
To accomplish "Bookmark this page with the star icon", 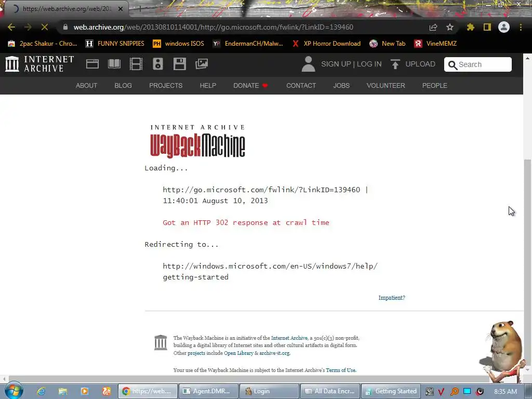I will click(x=449, y=27).
